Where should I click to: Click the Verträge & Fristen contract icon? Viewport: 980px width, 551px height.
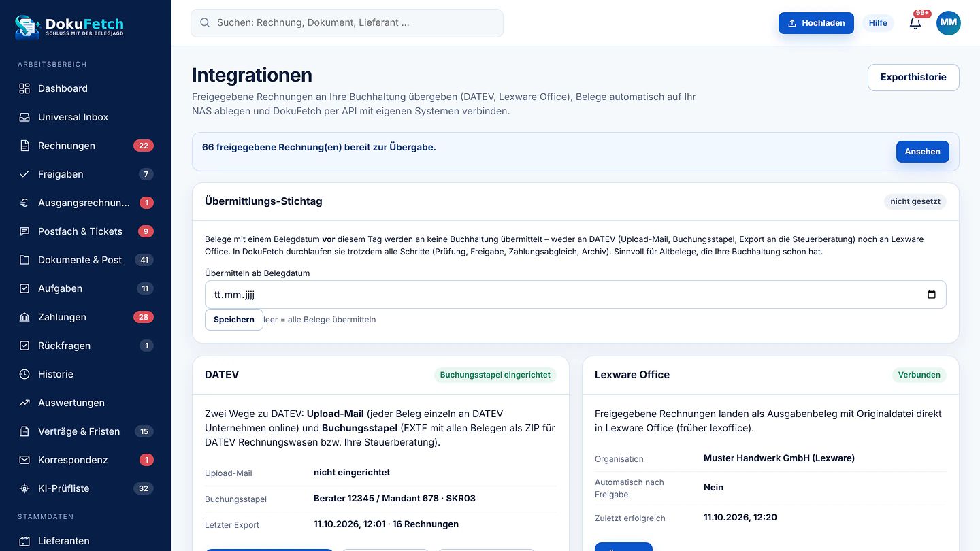click(x=24, y=431)
